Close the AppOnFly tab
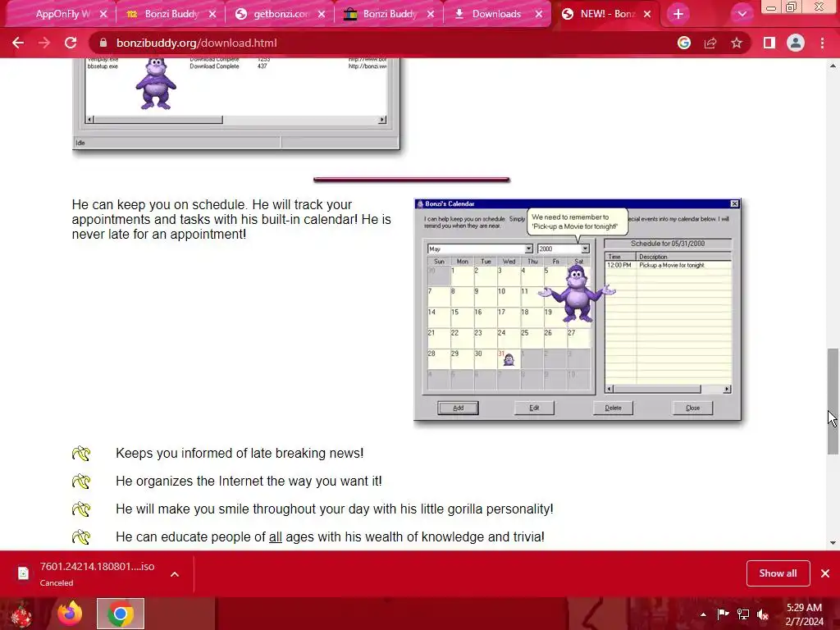Image resolution: width=840 pixels, height=630 pixels. 103,14
